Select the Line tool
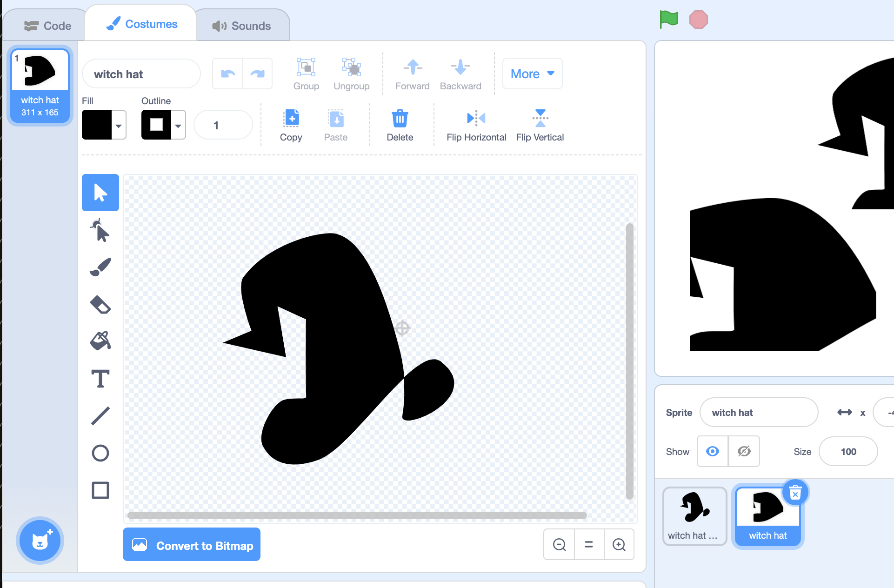 point(100,416)
